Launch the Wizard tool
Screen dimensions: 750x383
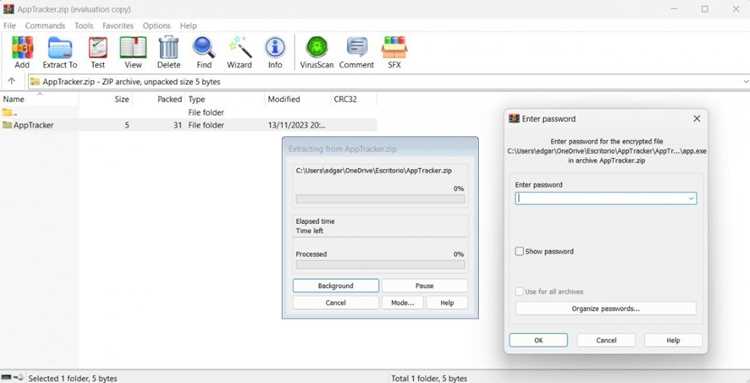coord(239,53)
